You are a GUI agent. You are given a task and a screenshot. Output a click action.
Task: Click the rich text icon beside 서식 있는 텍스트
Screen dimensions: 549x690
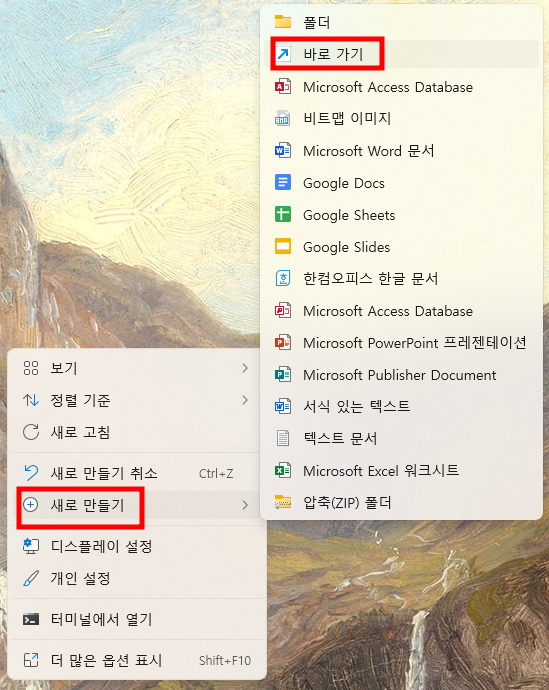click(x=282, y=406)
